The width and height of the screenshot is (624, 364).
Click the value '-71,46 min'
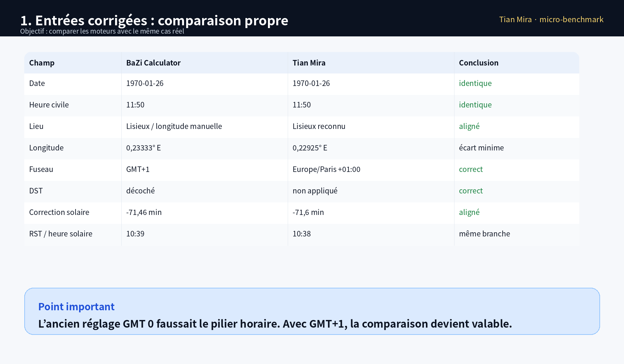144,212
